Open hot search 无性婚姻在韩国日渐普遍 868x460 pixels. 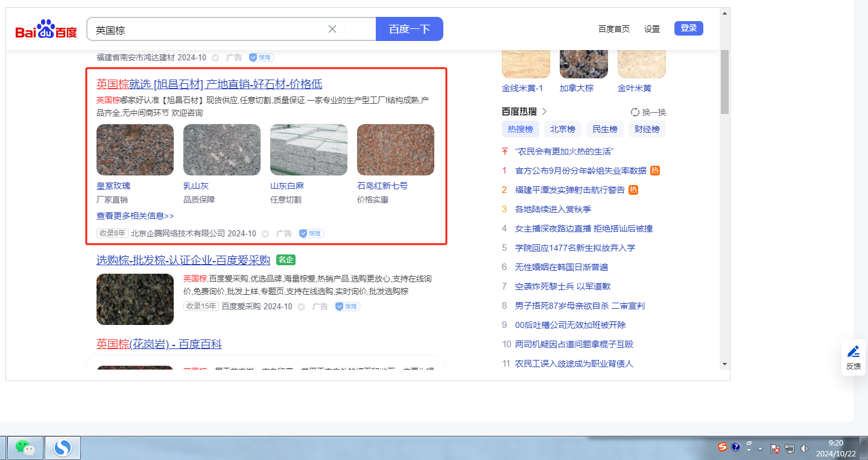(x=562, y=267)
